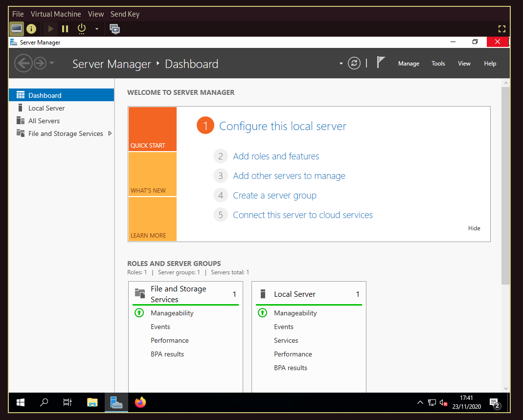Click the File and Storage Services tile icon
523x420 pixels.
pos(140,293)
